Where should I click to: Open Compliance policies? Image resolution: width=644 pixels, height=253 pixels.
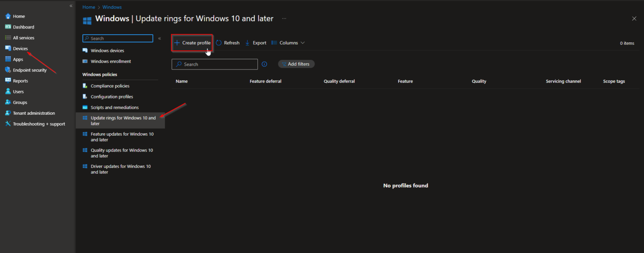click(110, 86)
